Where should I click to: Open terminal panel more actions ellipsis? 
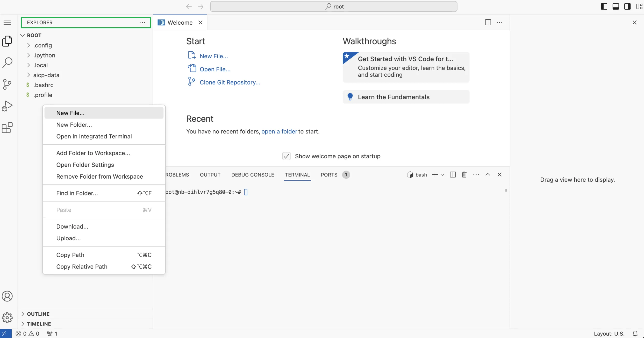pos(476,175)
